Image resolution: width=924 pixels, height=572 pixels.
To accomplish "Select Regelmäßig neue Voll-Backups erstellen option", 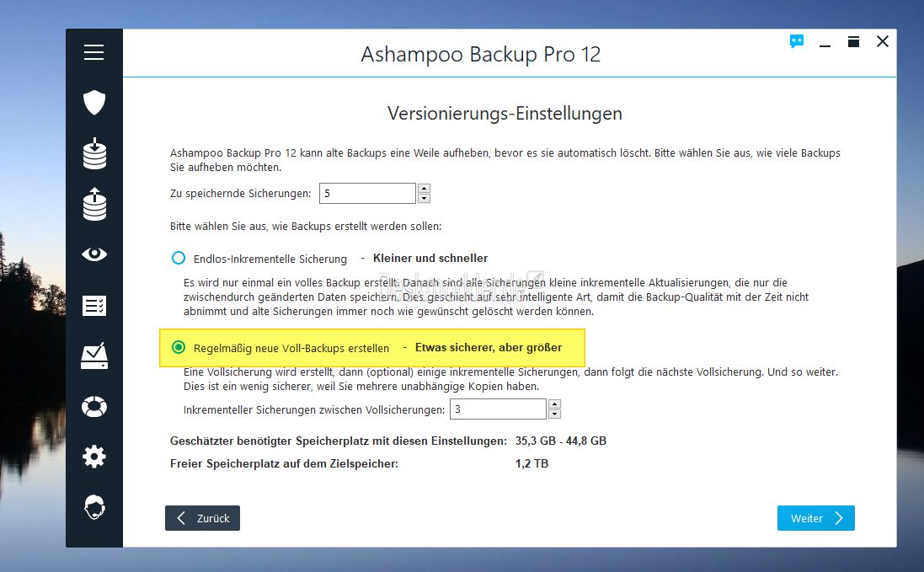I will click(x=178, y=348).
